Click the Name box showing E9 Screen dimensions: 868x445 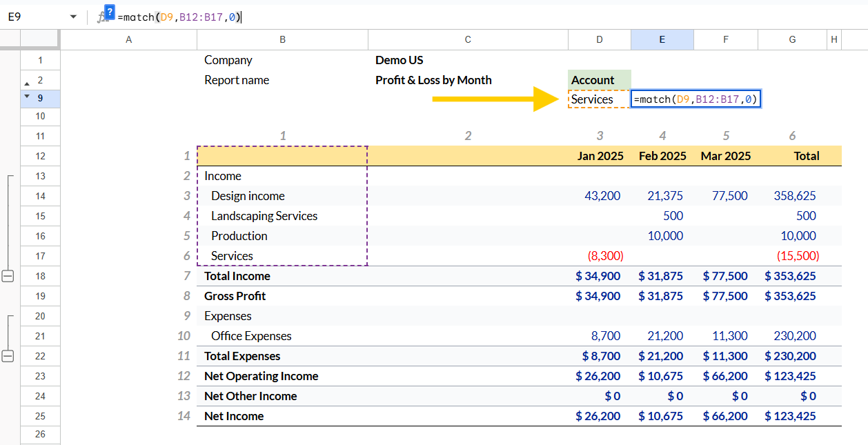click(x=38, y=17)
